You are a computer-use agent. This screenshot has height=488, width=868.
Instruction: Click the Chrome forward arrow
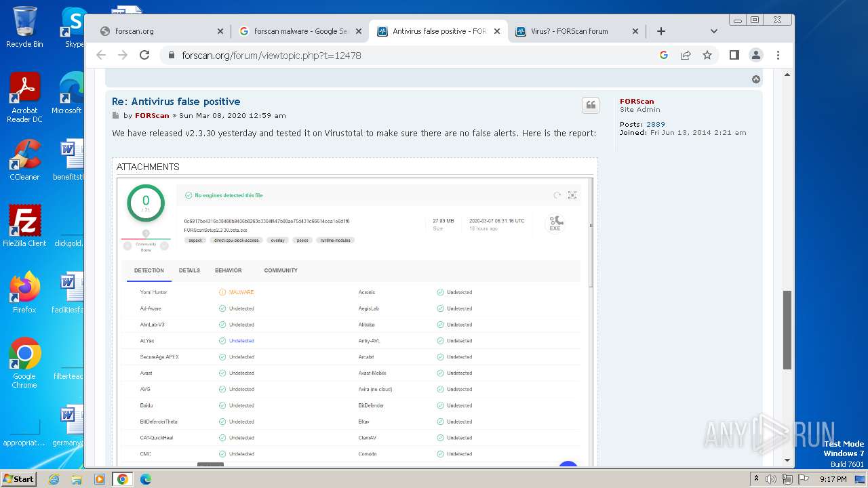(x=123, y=55)
